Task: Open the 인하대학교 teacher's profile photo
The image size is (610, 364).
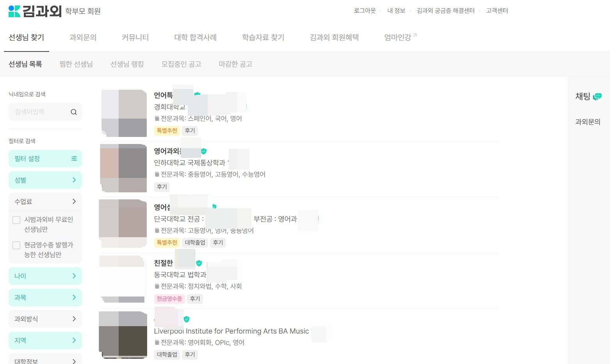Action: [123, 168]
